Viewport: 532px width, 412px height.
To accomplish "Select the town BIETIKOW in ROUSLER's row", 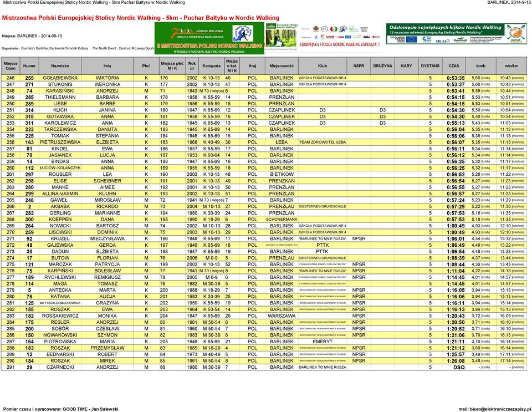I will 282,175.
